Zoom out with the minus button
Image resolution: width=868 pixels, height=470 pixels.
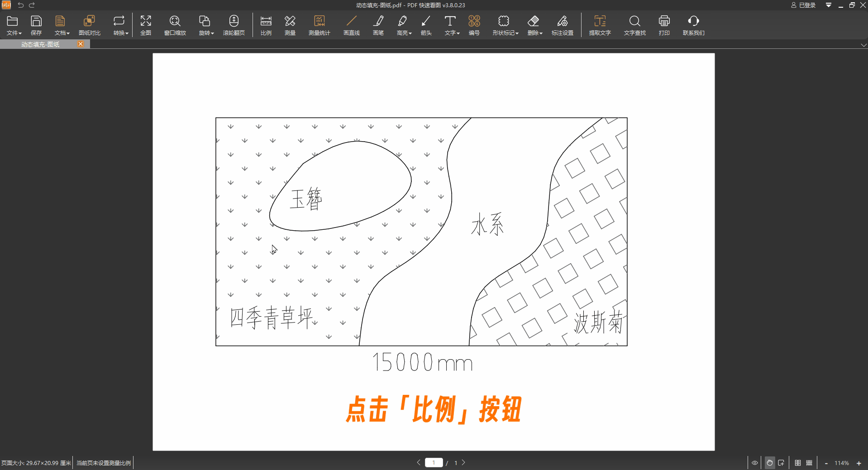(x=826, y=463)
